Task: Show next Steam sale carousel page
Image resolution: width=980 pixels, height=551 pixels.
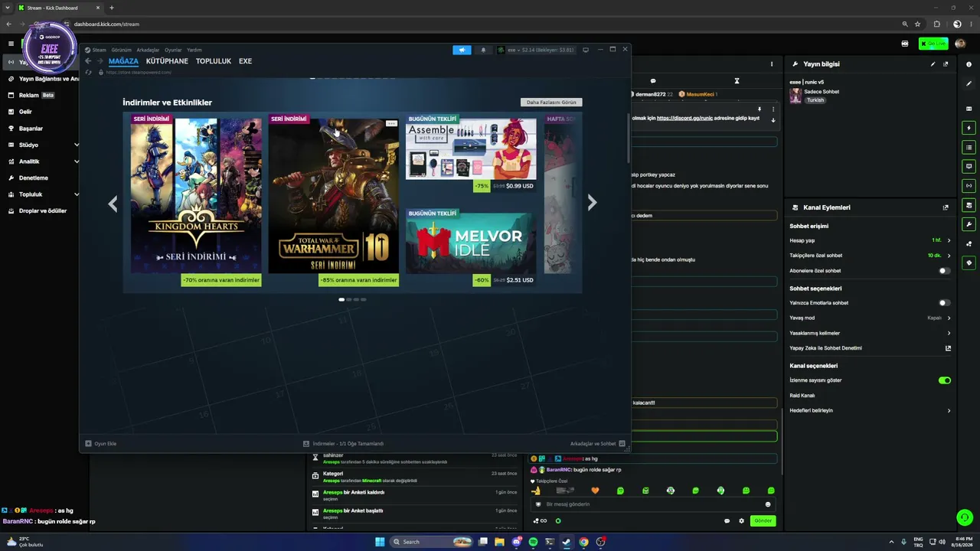Action: click(x=592, y=202)
